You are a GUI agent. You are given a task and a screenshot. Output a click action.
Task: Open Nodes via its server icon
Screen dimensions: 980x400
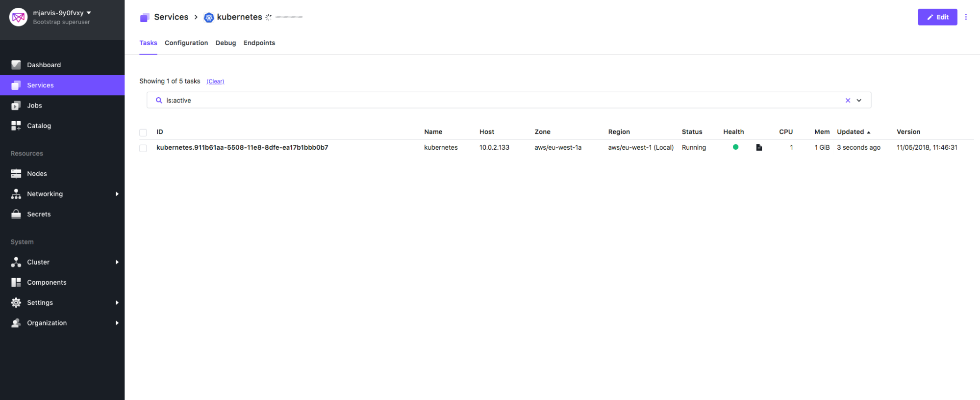tap(16, 174)
